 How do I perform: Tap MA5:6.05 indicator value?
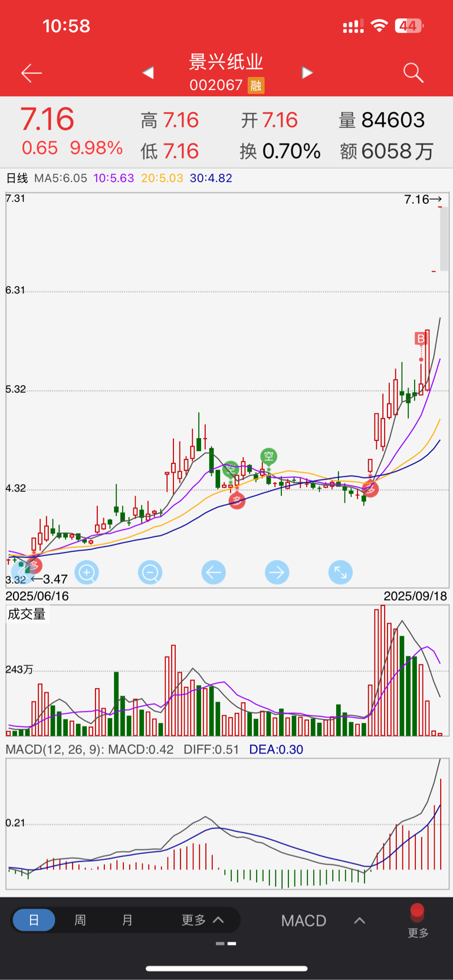click(61, 178)
